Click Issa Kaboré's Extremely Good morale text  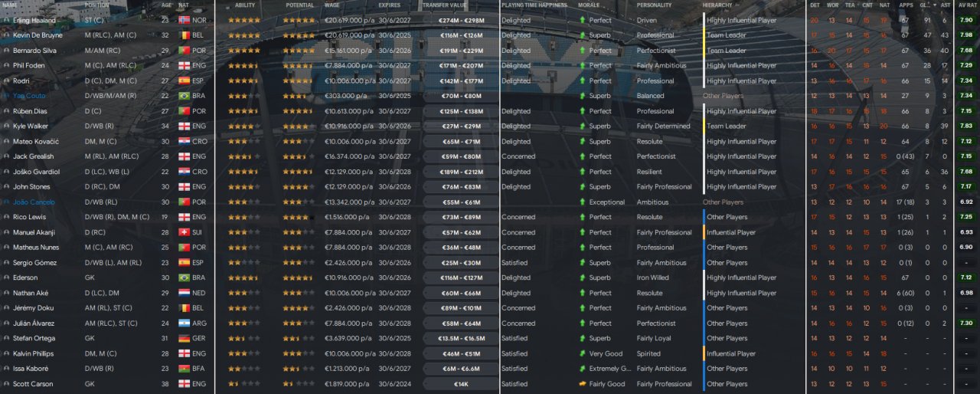(x=609, y=369)
